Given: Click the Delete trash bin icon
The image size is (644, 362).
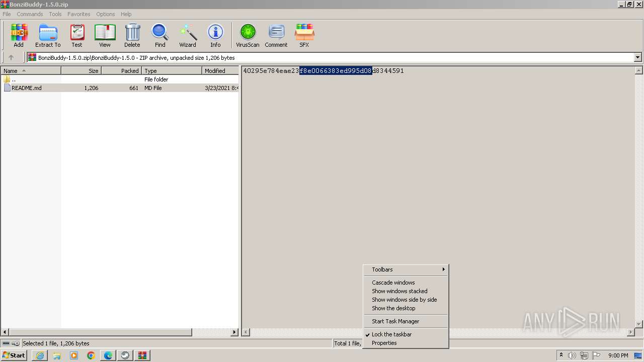Looking at the screenshot, I should [132, 35].
